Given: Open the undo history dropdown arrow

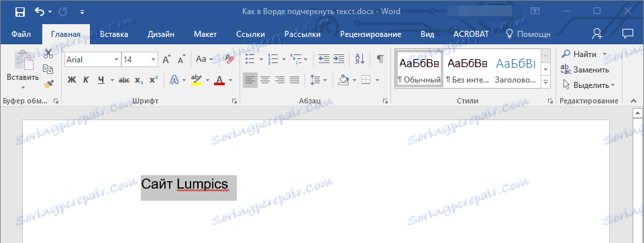Looking at the screenshot, I should [50, 12].
